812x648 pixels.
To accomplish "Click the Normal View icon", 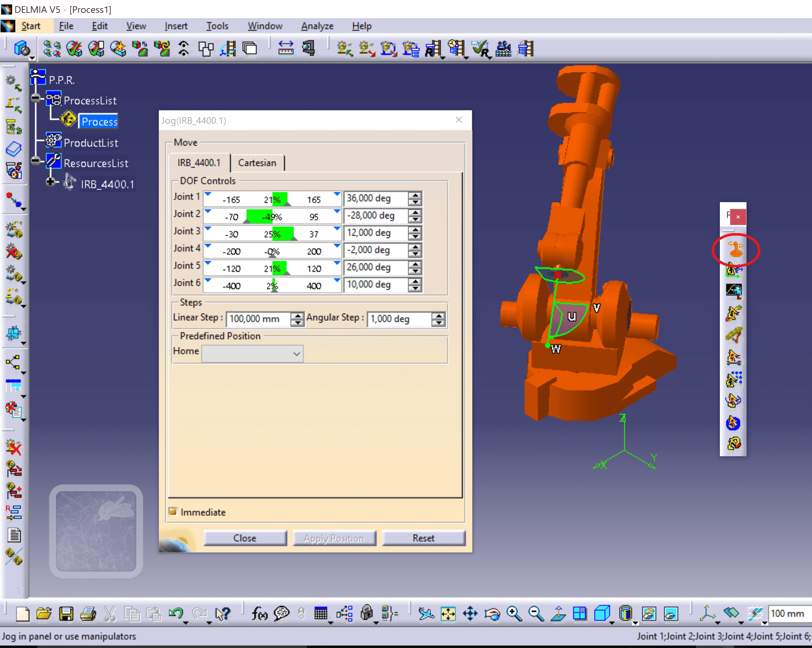I will coord(558,614).
